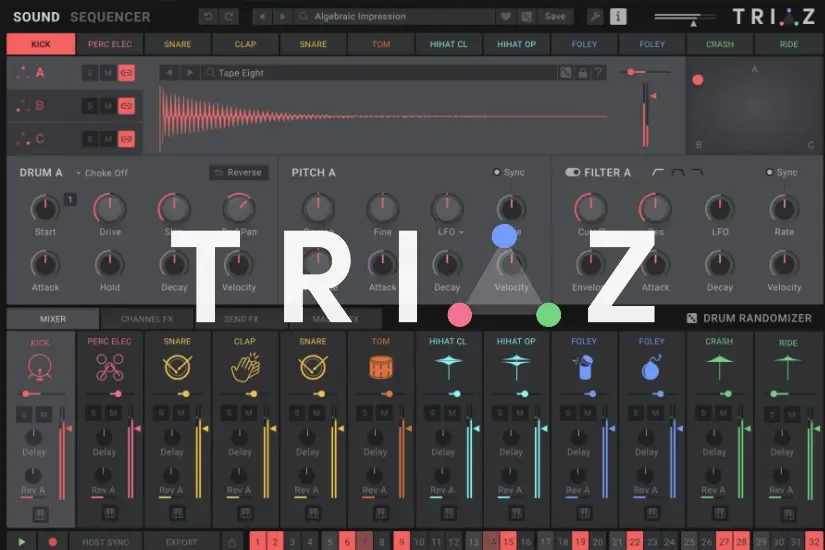
Task: Open the PITCH A LFO dropdown arrow
Action: (461, 232)
